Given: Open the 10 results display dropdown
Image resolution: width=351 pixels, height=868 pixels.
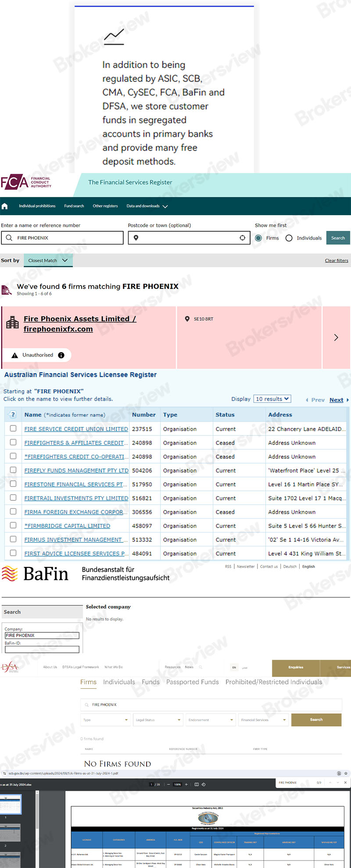Looking at the screenshot, I should tap(272, 399).
